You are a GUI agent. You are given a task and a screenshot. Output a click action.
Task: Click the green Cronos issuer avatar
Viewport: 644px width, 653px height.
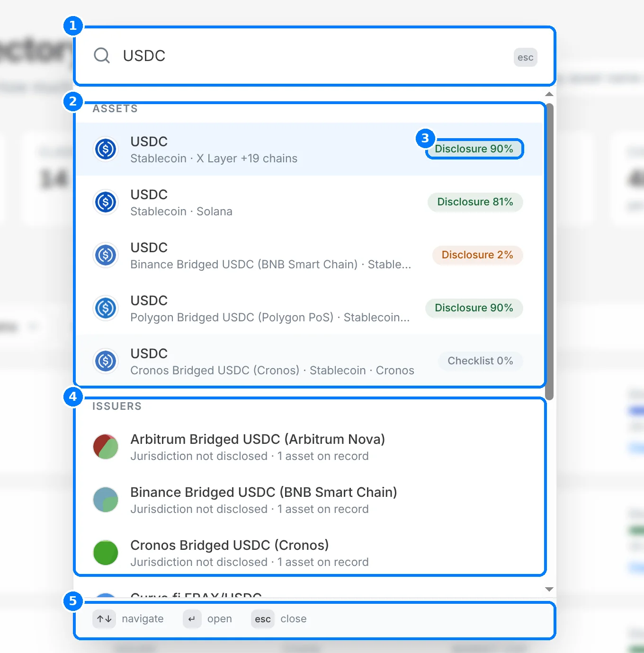[106, 553]
